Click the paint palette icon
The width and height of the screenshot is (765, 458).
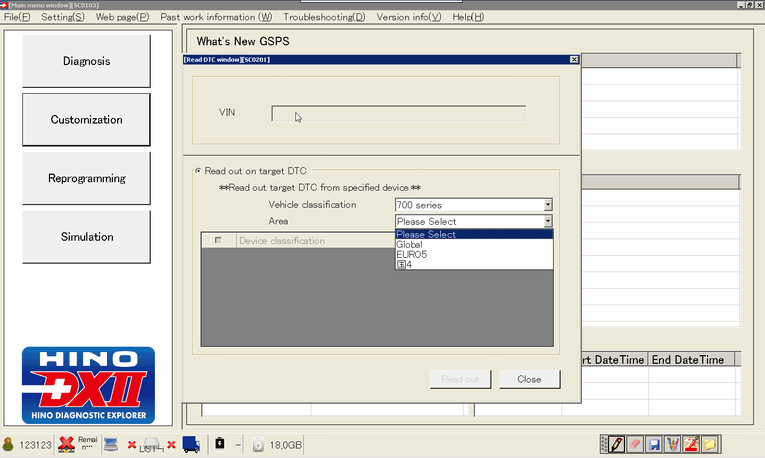pos(691,444)
